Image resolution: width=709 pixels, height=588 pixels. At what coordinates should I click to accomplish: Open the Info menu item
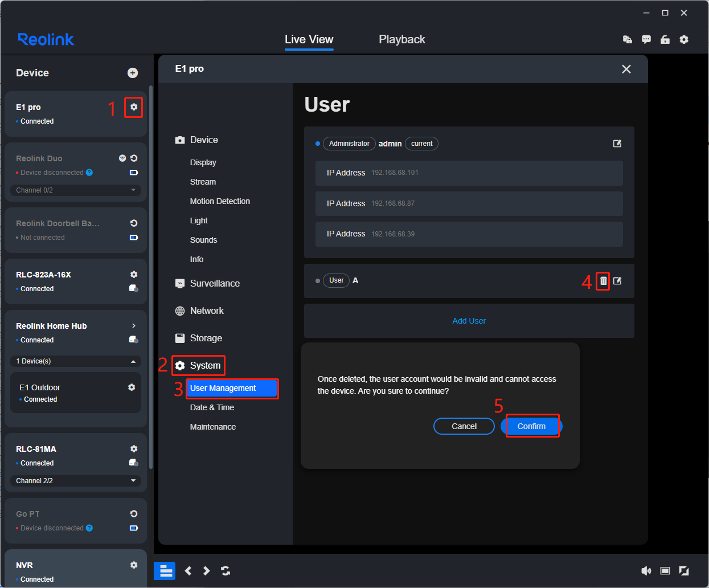[x=197, y=259]
